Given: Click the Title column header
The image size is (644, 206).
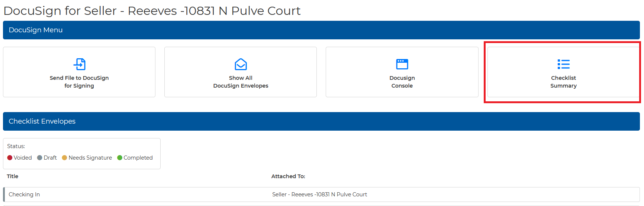Looking at the screenshot, I should pyautogui.click(x=13, y=176).
